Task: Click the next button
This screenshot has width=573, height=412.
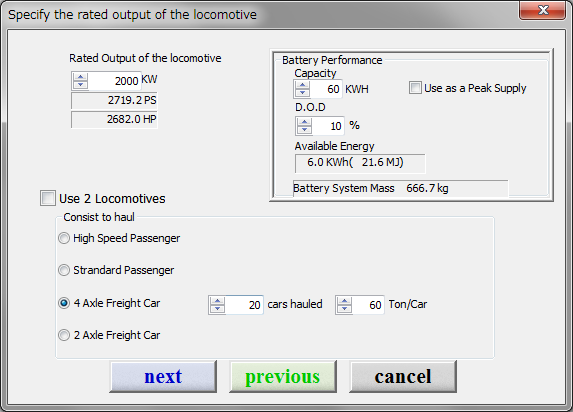Action: (x=163, y=377)
